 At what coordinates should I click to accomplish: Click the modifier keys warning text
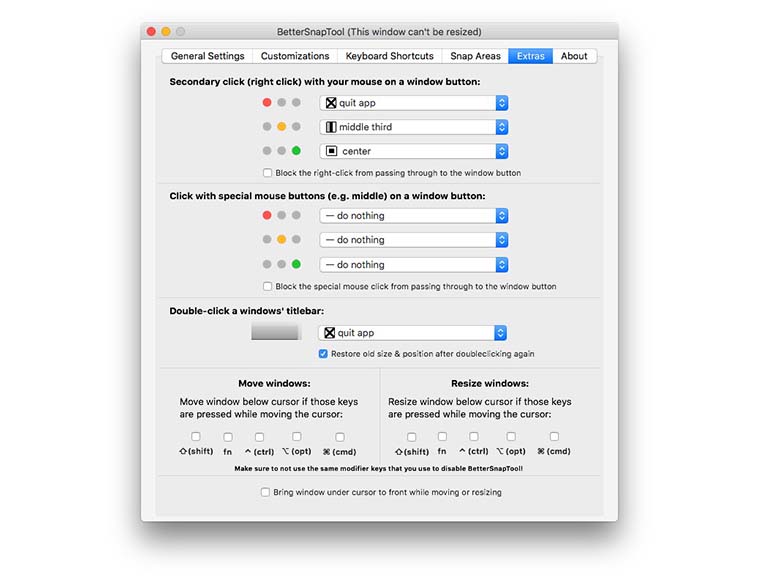[379, 469]
